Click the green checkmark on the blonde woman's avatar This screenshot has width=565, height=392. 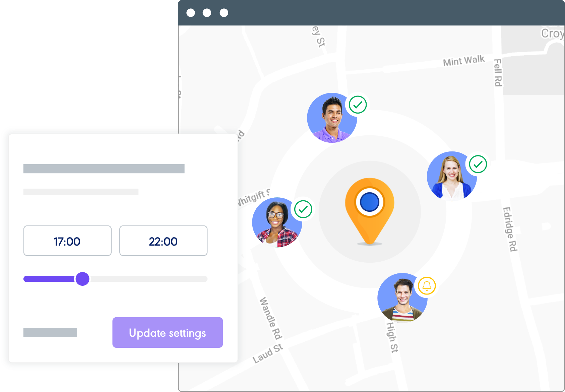[477, 165]
